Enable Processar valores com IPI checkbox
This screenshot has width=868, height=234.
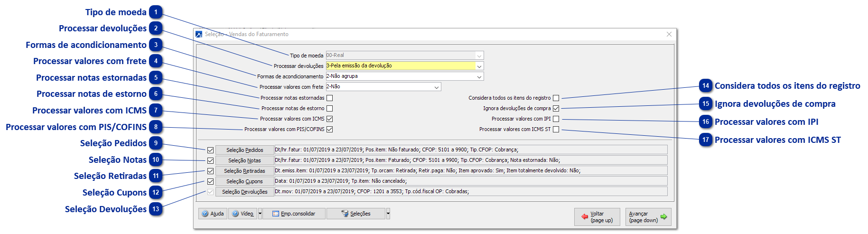556,119
